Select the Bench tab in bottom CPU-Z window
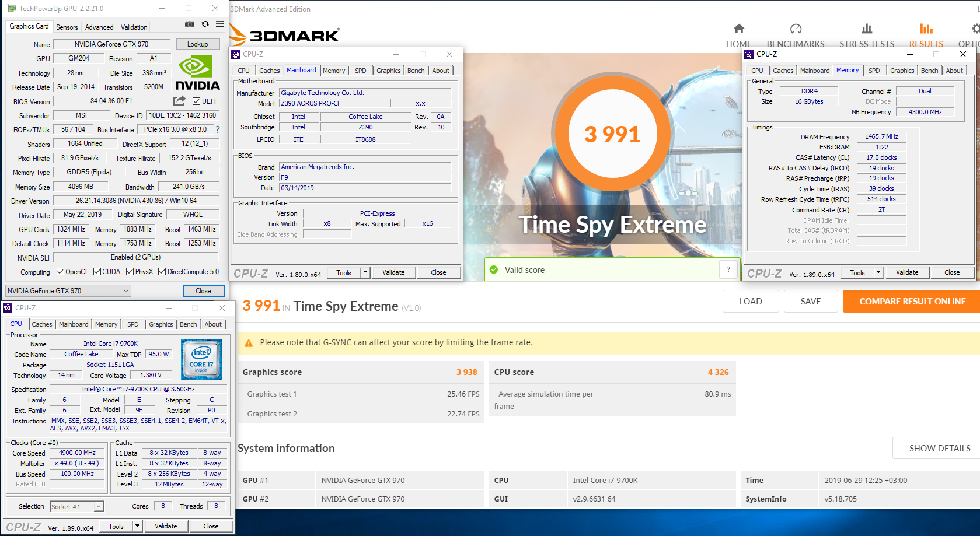The image size is (980, 536). click(189, 324)
